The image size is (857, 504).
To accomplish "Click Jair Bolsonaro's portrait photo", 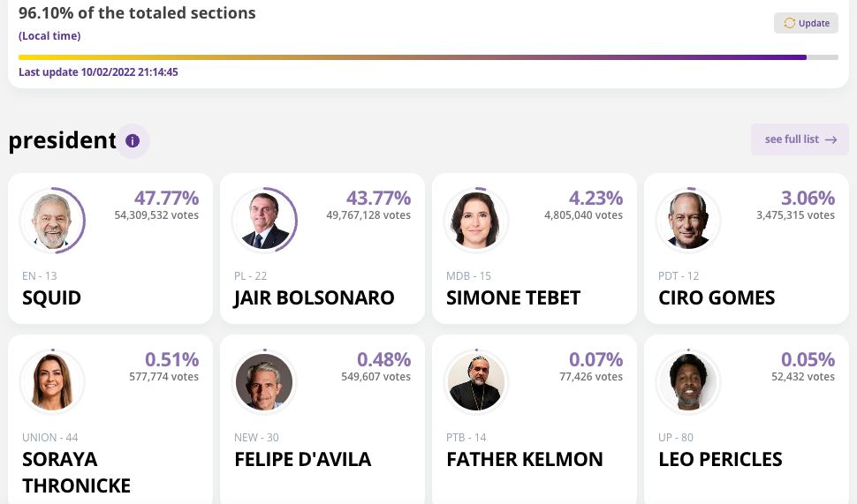I will click(x=263, y=221).
